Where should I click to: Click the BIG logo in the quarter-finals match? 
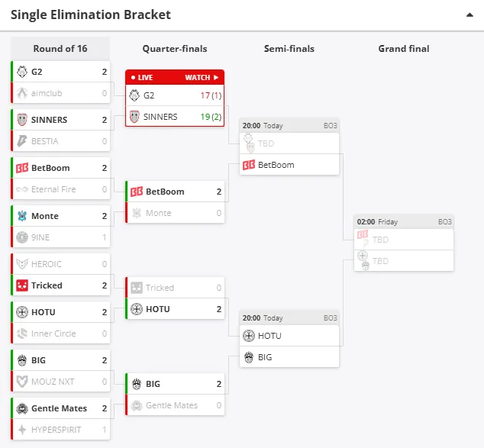tap(137, 384)
